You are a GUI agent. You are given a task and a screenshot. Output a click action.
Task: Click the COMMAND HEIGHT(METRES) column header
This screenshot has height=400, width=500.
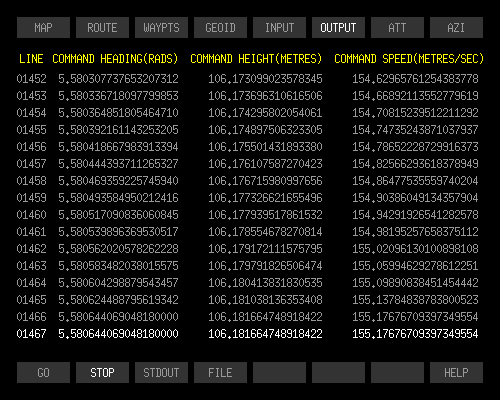point(256,59)
